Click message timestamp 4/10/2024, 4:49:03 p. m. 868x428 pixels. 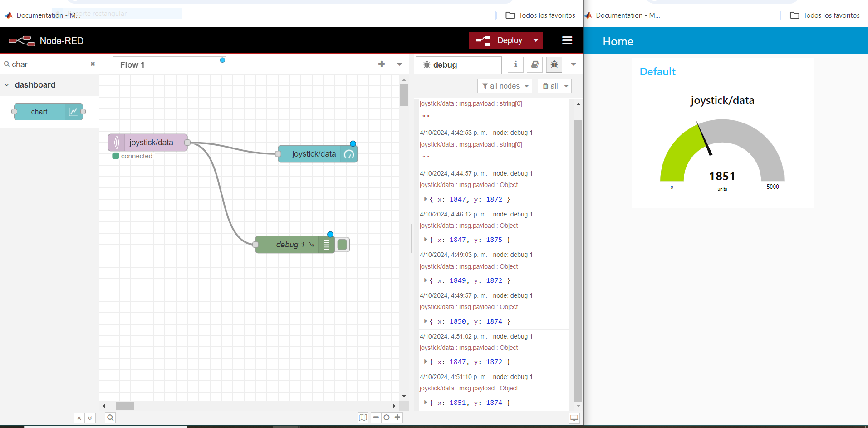[x=453, y=255]
